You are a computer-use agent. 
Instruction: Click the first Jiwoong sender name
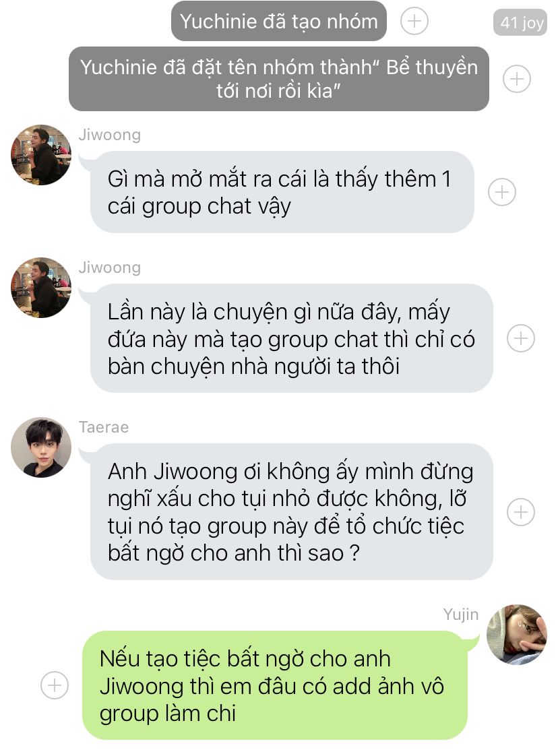coord(110,135)
